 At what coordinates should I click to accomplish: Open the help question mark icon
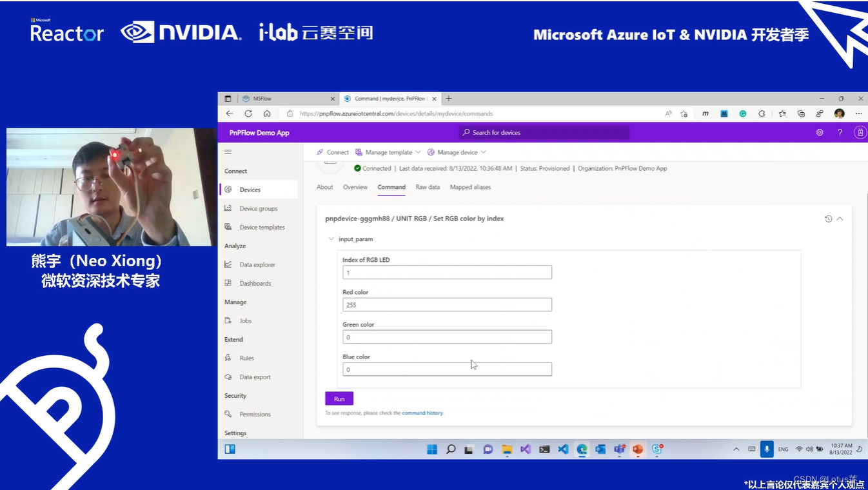[840, 132]
